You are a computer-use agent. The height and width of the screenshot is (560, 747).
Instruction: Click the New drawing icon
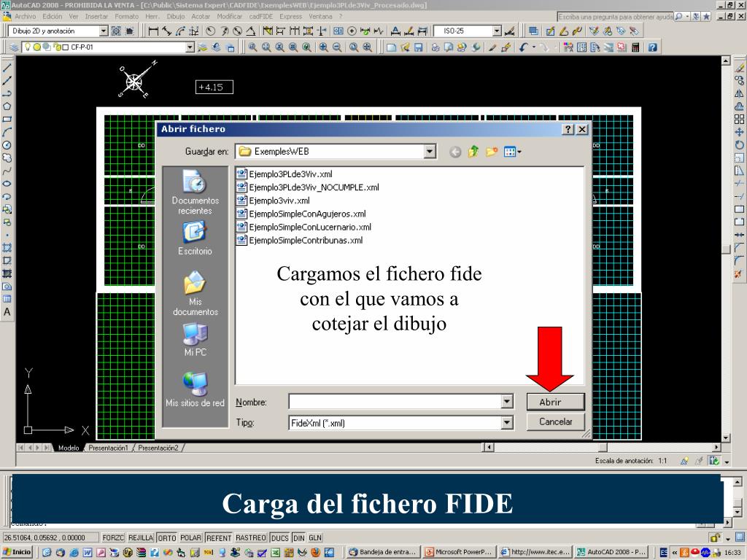click(x=391, y=47)
